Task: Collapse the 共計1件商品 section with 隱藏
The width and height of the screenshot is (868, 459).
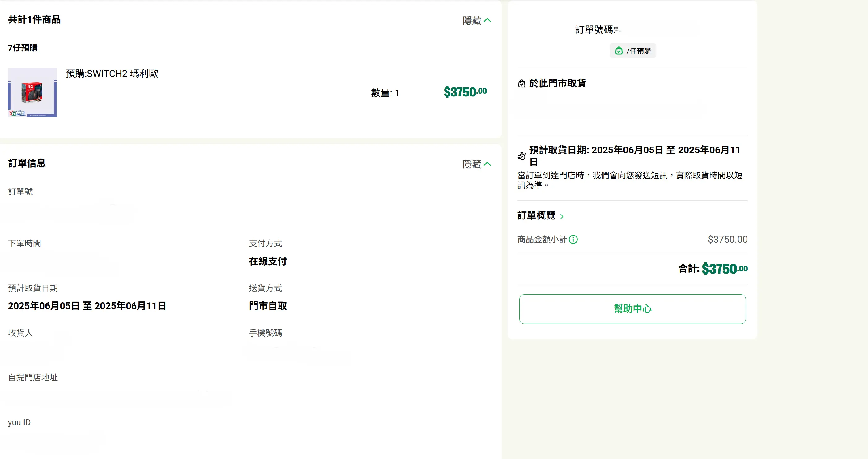Action: 476,21
